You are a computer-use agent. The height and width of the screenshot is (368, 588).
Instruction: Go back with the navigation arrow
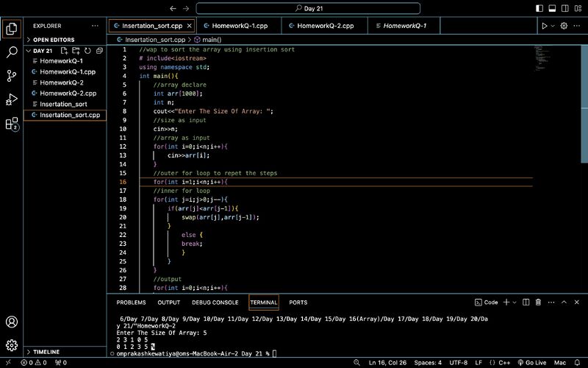pyautogui.click(x=173, y=8)
